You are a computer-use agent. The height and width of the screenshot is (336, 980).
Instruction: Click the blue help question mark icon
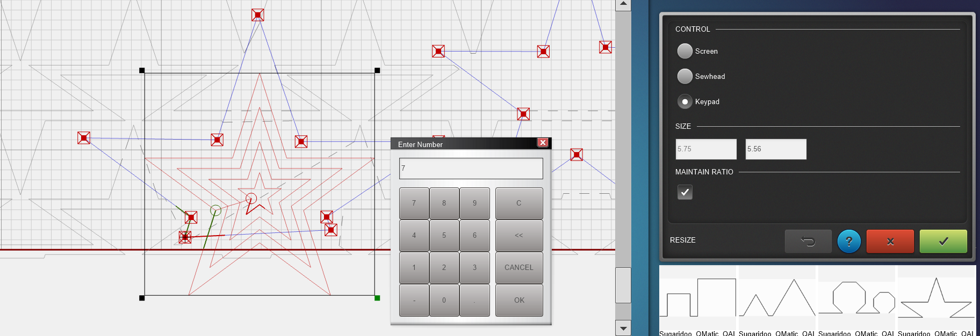point(849,242)
